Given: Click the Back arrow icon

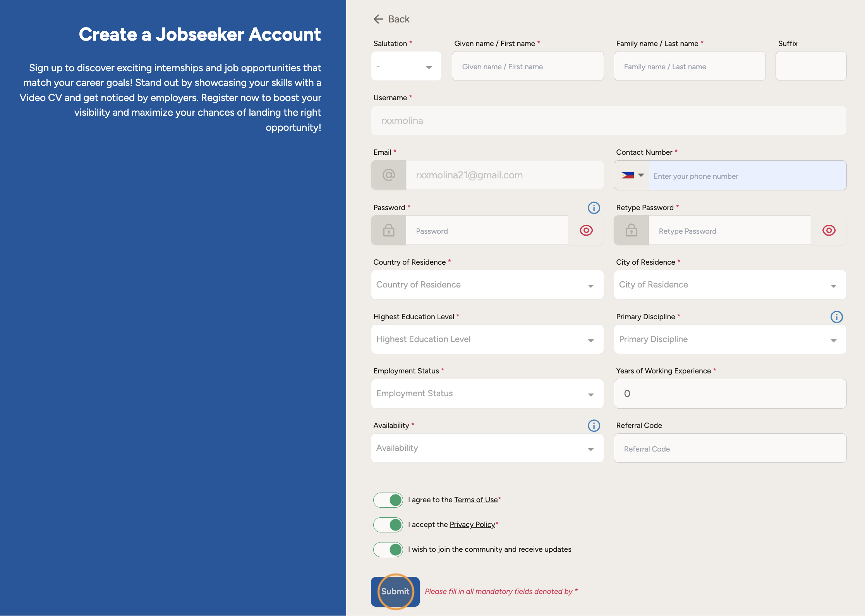Looking at the screenshot, I should [378, 19].
